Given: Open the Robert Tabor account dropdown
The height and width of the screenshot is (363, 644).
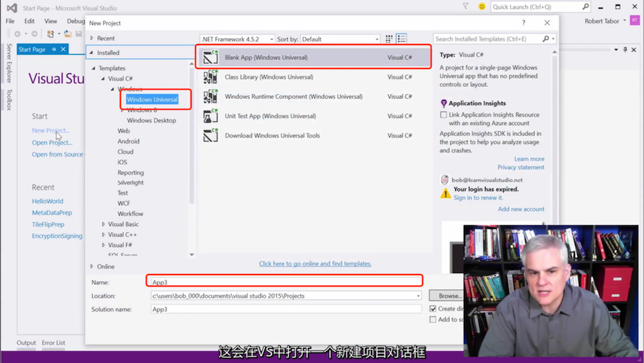Looking at the screenshot, I should (625, 21).
